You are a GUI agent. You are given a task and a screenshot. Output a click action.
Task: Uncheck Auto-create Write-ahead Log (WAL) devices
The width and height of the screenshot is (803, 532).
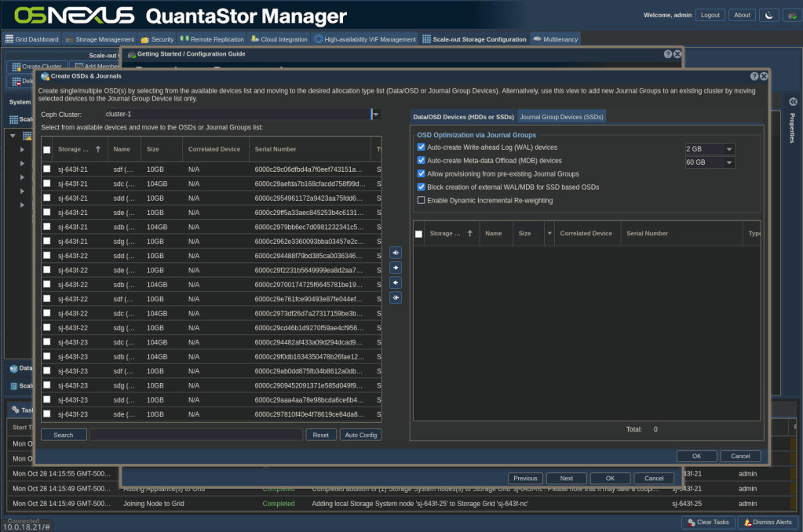click(x=422, y=148)
